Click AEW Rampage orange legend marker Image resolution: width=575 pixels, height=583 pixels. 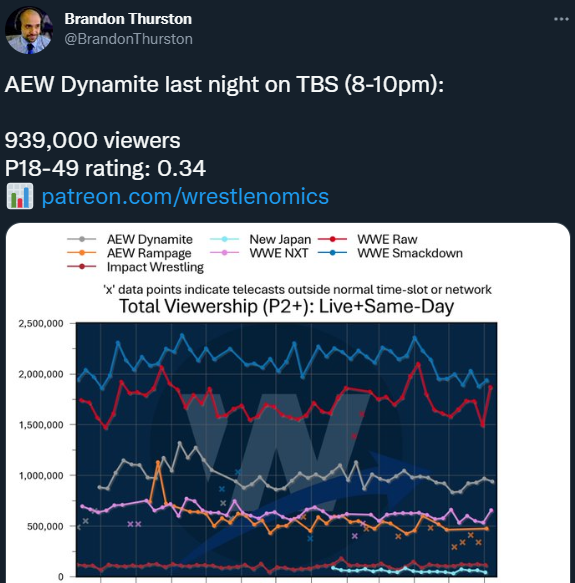coord(82,253)
